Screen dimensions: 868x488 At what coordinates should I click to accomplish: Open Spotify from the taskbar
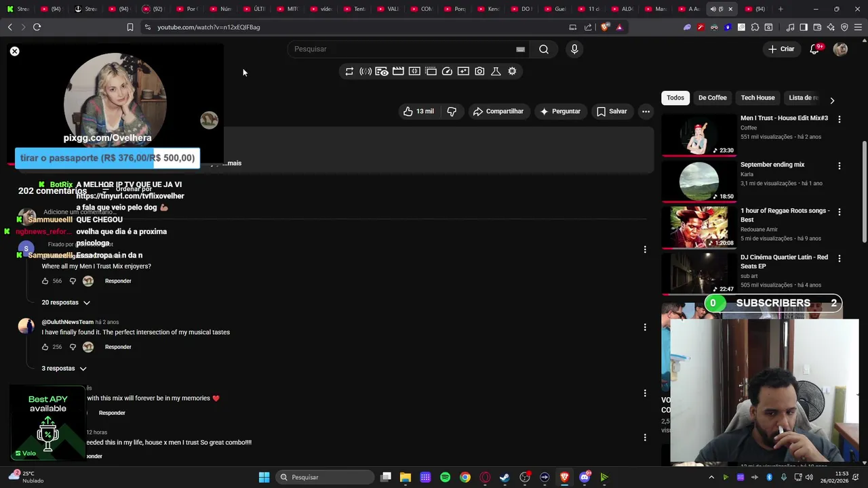pyautogui.click(x=445, y=477)
